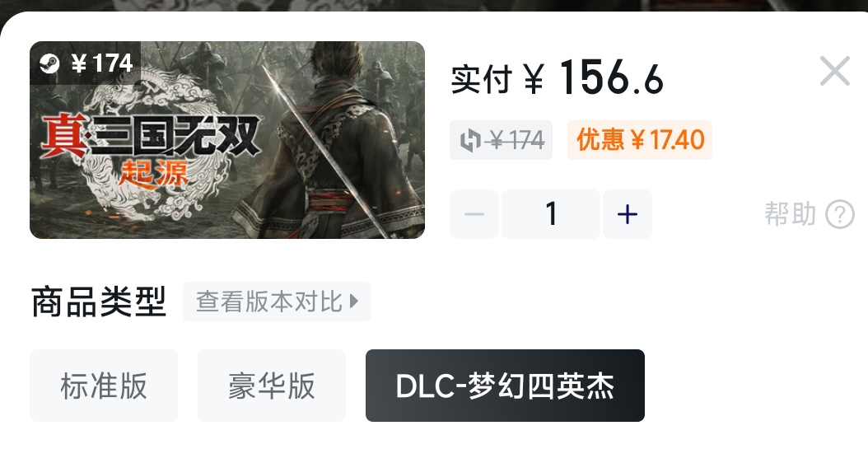Click the 商品类型 section heading
The image size is (868, 463).
click(99, 302)
